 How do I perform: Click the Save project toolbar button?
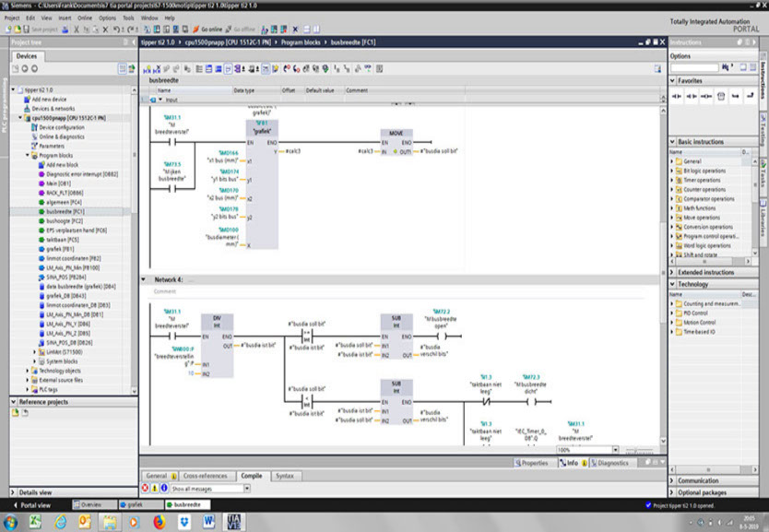41,30
